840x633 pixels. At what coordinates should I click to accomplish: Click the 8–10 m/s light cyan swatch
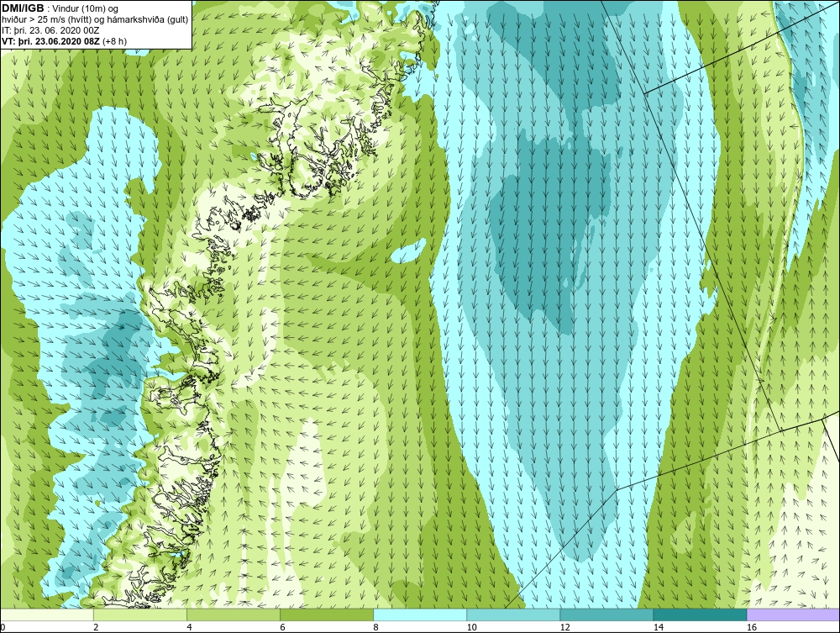click(x=420, y=615)
